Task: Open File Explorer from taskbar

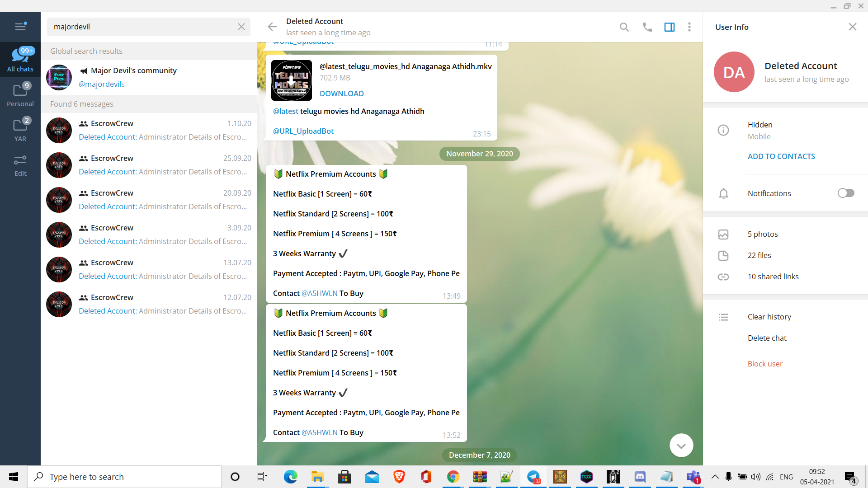Action: pos(317,477)
